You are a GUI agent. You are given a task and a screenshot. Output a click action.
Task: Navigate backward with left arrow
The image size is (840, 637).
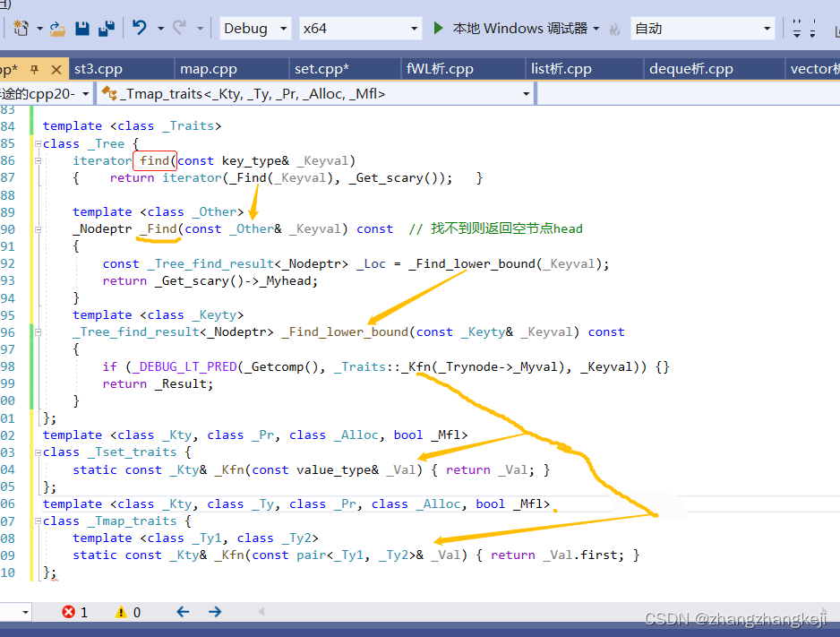tap(183, 611)
